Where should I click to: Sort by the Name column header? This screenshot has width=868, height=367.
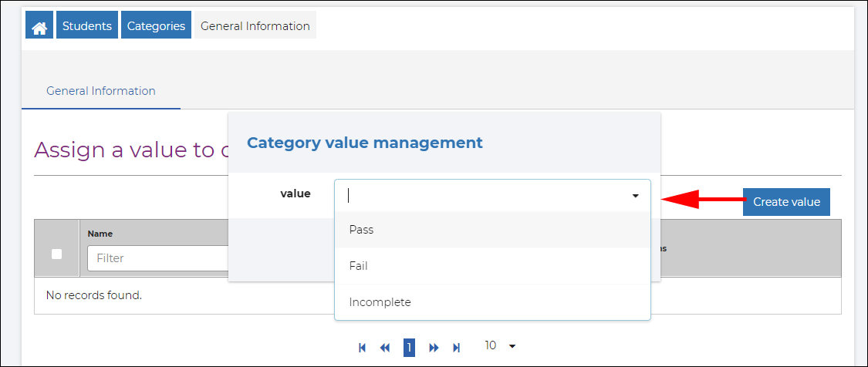pos(100,234)
